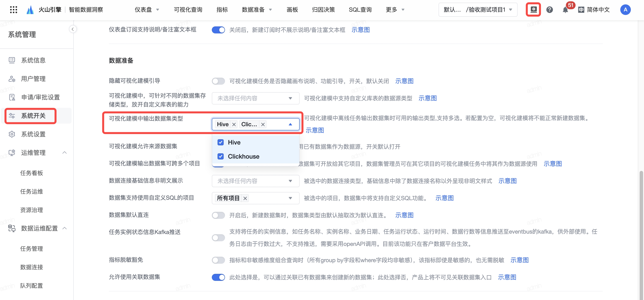Disable the 允许使用关联数据集 toggle
644x300 pixels.
(x=218, y=277)
